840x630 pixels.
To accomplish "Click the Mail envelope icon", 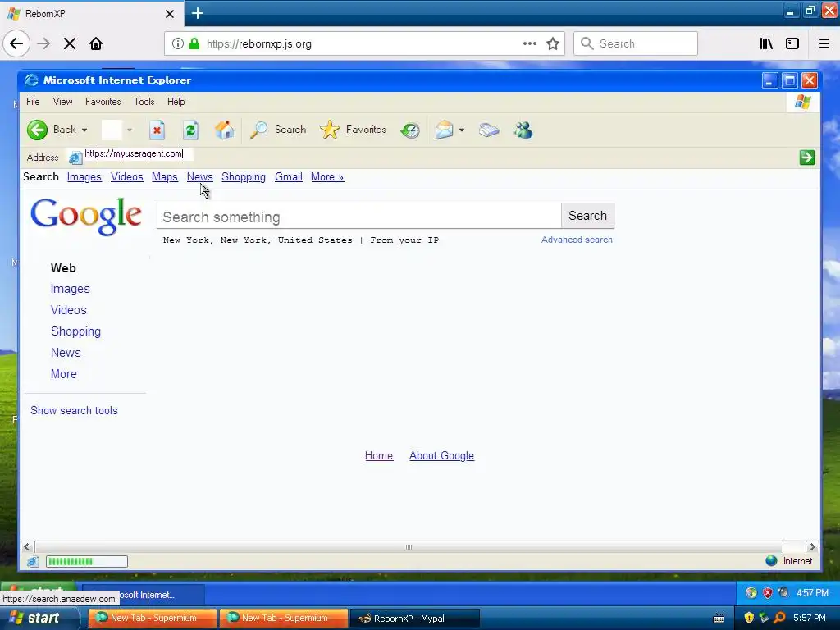I will click(444, 130).
